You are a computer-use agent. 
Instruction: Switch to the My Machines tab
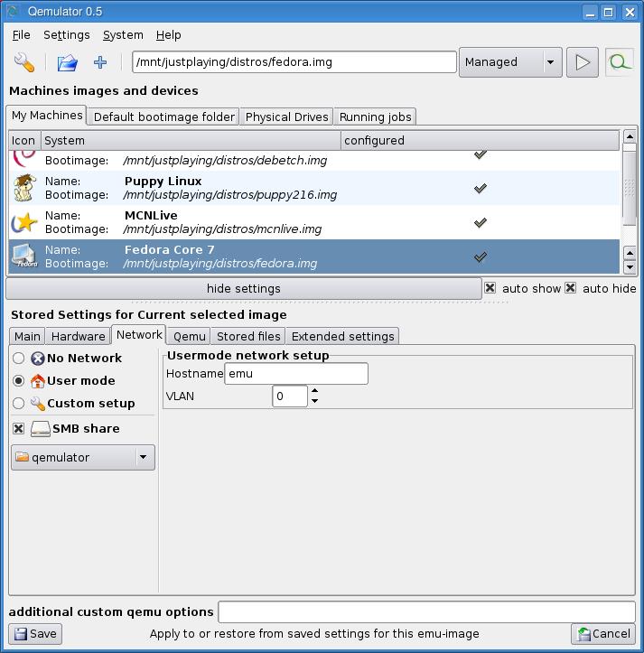click(x=47, y=116)
